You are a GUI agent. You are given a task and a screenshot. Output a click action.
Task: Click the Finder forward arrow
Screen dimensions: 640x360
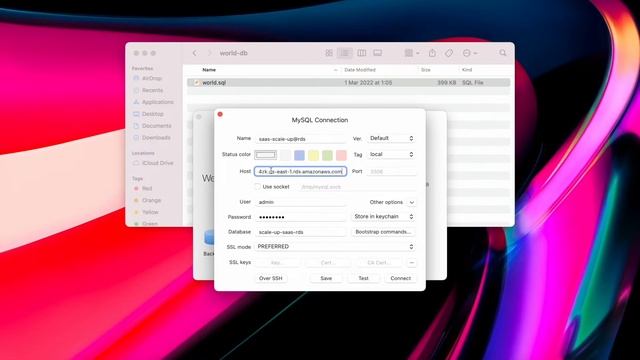click(210, 53)
